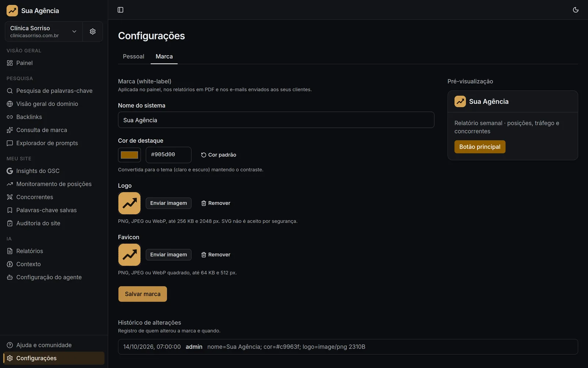This screenshot has width=588, height=368.
Task: Go to Pesquisa de palavras-chave
Action: pyautogui.click(x=54, y=91)
